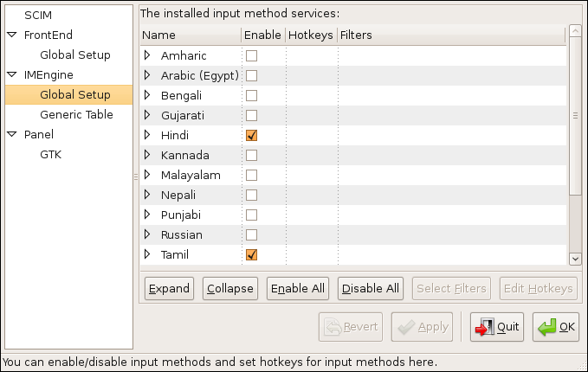Sort list by Name column header

(191, 35)
